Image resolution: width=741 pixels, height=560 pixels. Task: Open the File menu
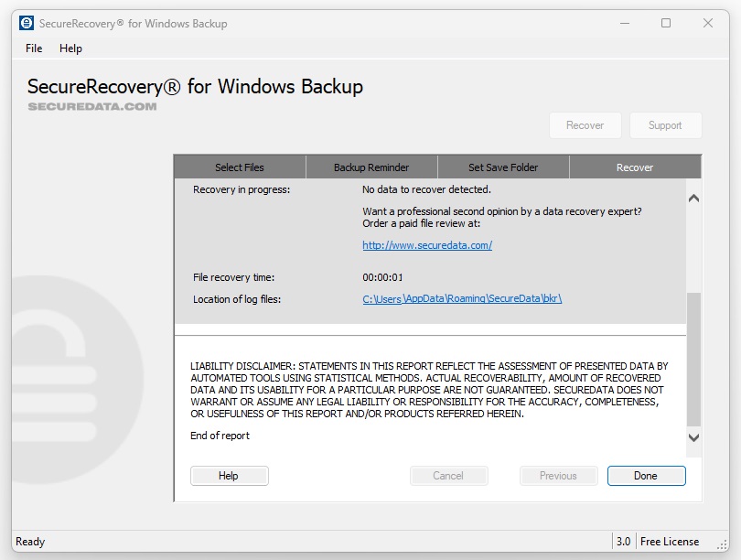click(34, 48)
